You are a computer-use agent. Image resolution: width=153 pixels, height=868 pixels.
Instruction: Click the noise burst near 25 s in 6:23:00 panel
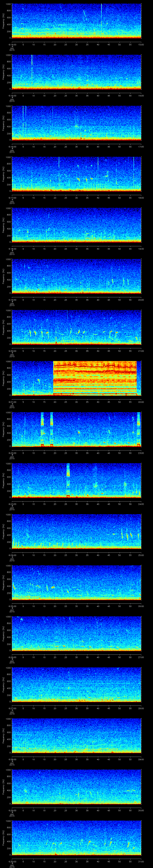68,480
